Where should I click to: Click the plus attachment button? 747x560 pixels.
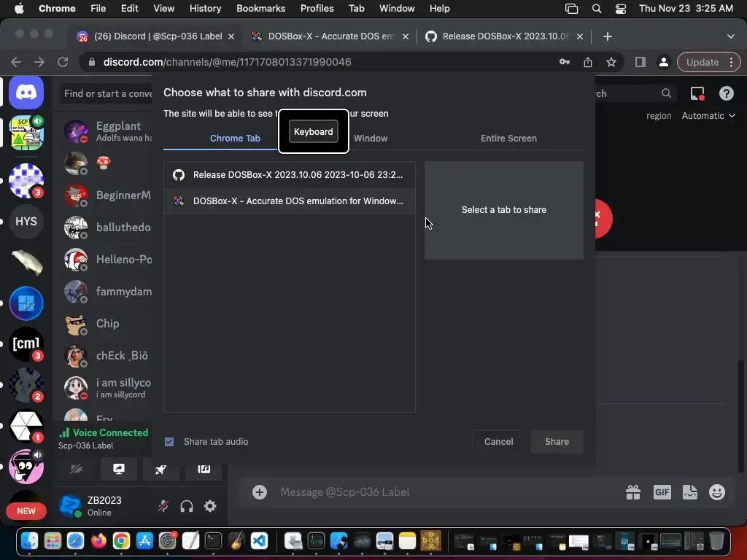260,492
